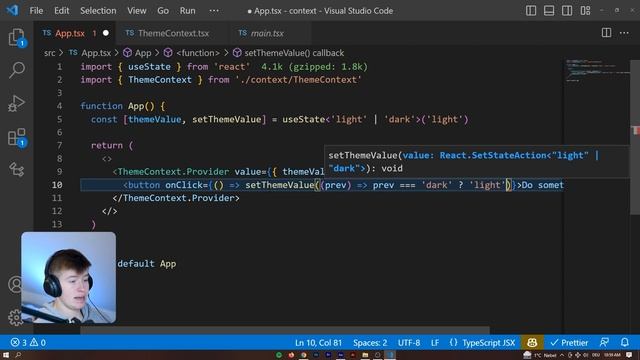Click './context/ThemeContext' import path
640x360 pixels.
[298, 80]
